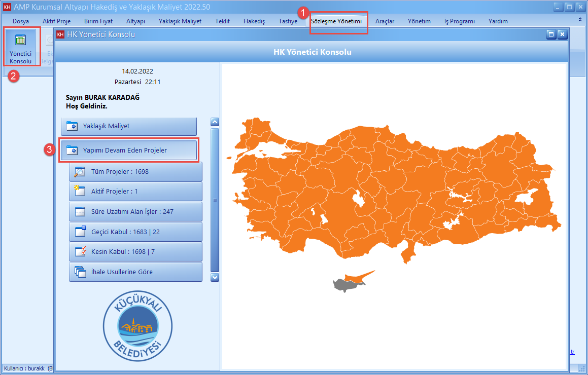Expand Yaklaşık Maliyet section

(128, 126)
